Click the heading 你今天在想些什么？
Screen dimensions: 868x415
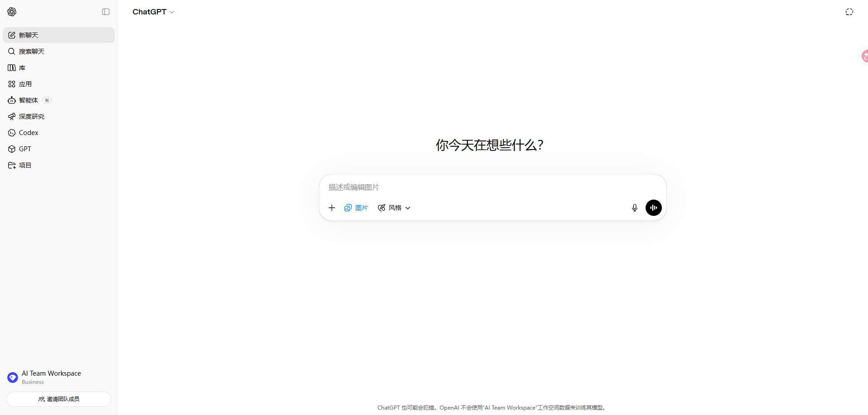pyautogui.click(x=490, y=145)
